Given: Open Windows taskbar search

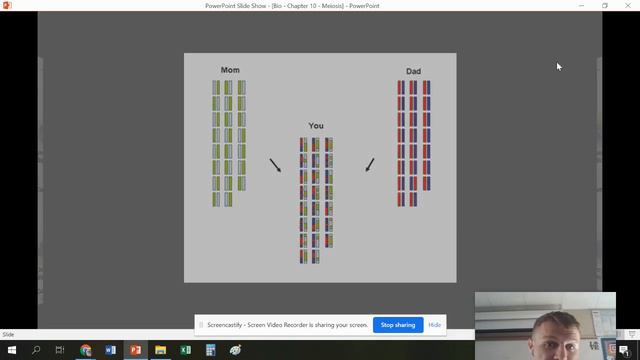Looking at the screenshot, I should pos(36,350).
